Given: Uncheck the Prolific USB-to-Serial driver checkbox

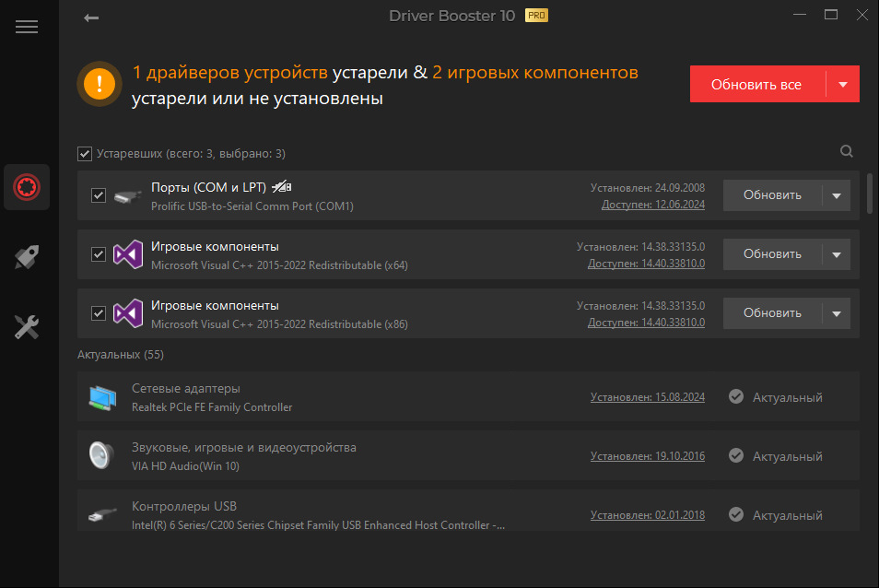Looking at the screenshot, I should tap(99, 195).
